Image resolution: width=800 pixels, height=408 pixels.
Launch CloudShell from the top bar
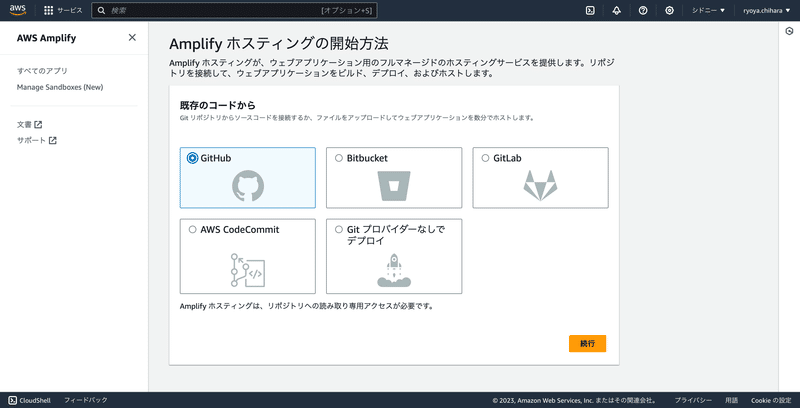click(x=590, y=11)
